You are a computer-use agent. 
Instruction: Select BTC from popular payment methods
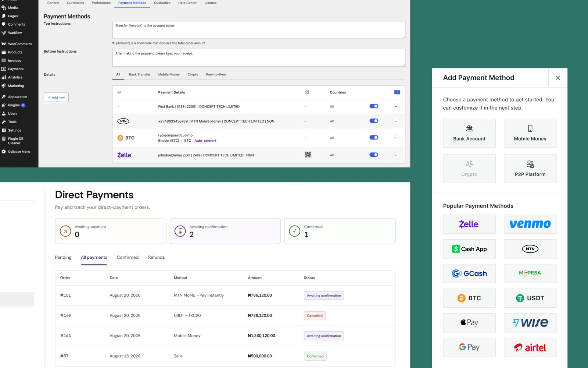click(x=469, y=298)
